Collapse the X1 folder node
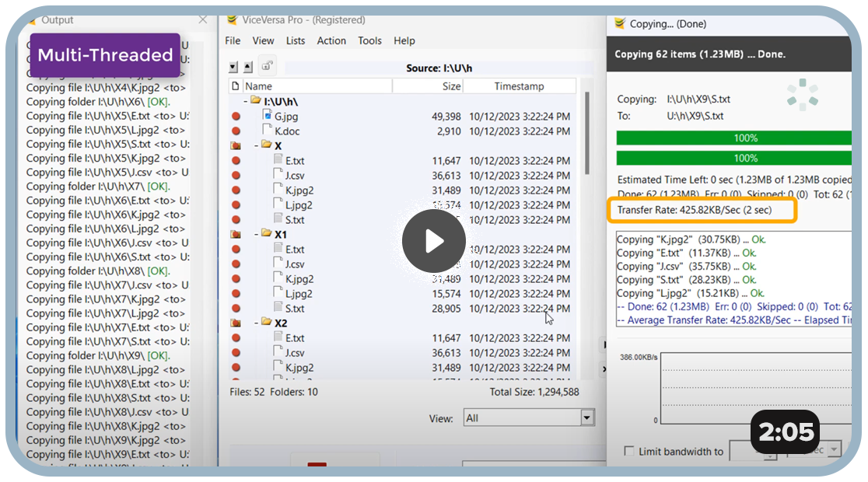 [257, 234]
